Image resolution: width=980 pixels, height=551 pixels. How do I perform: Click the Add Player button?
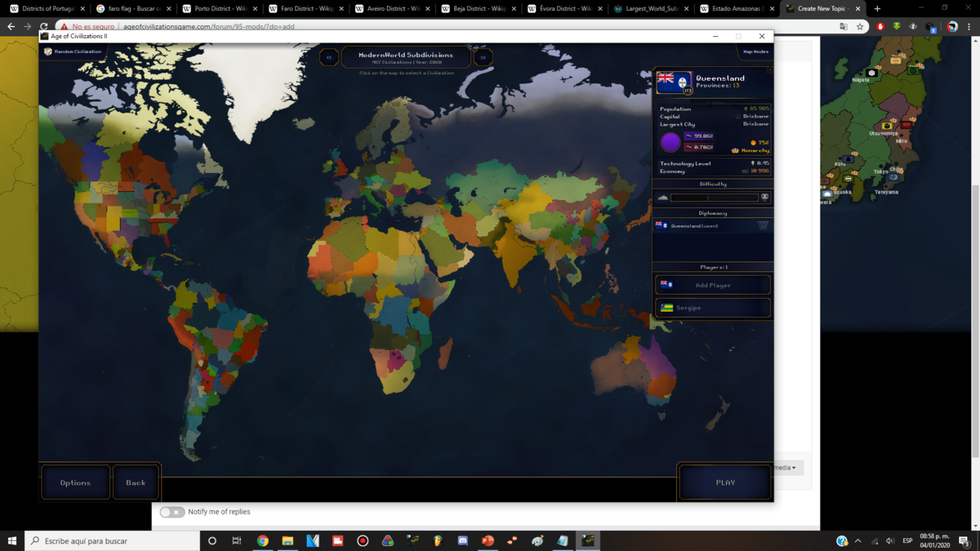[713, 285]
